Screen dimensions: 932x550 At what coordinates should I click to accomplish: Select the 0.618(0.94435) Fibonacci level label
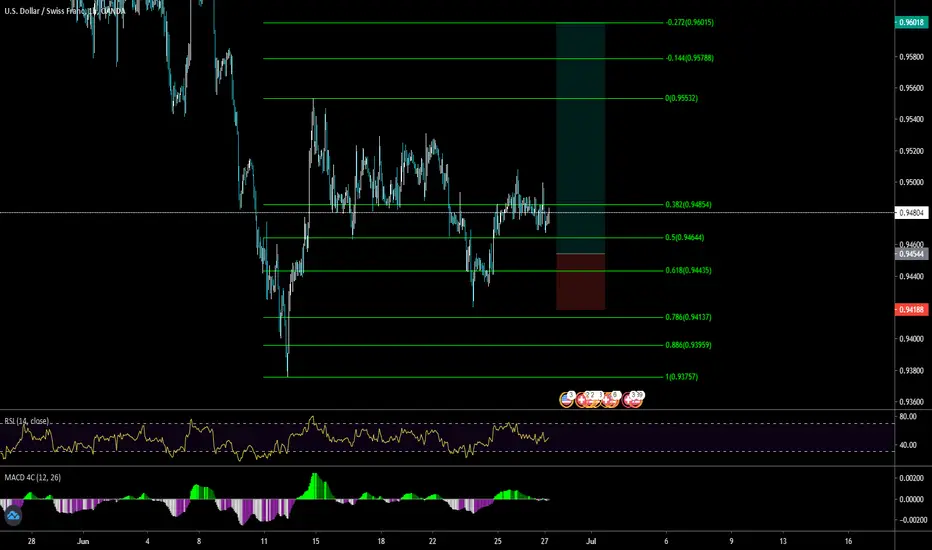click(x=688, y=271)
